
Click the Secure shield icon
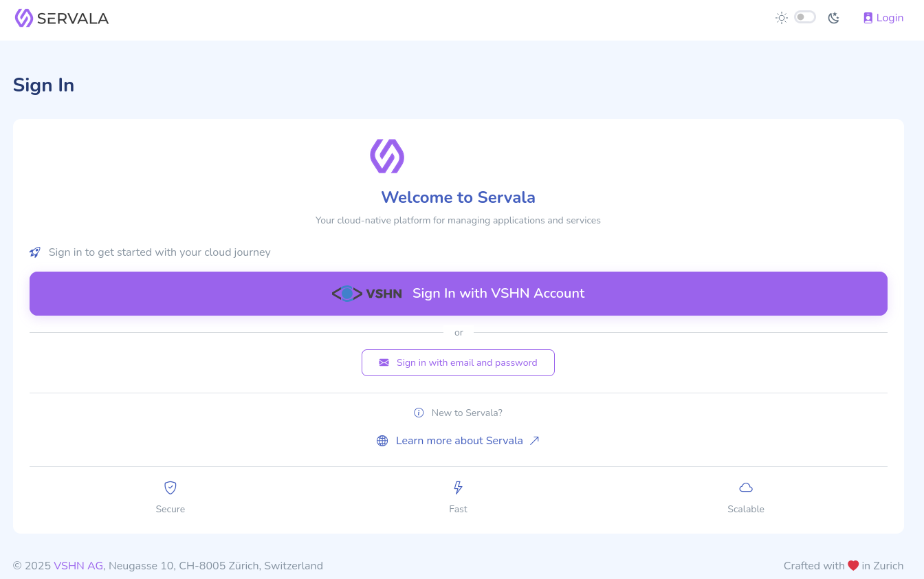pos(170,488)
